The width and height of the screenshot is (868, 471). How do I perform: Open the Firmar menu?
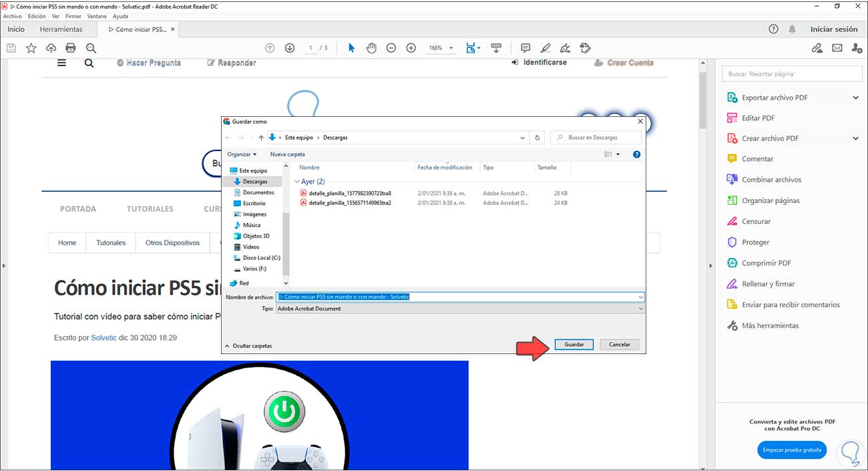point(73,16)
